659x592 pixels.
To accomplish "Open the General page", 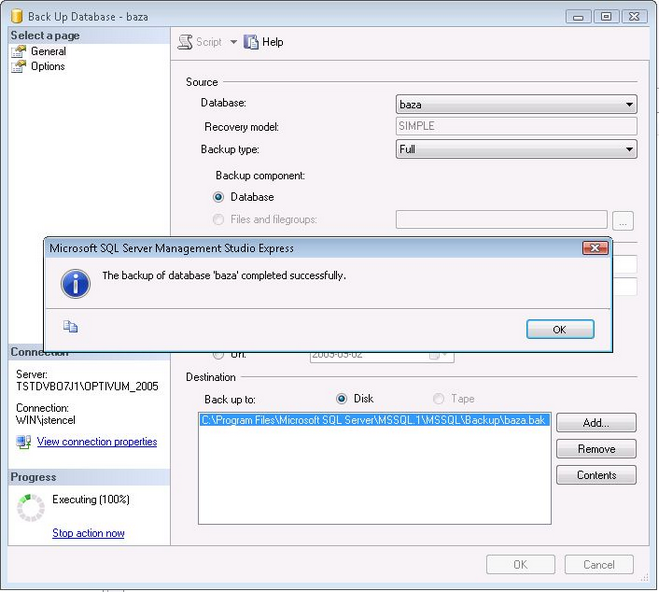I will click(48, 51).
